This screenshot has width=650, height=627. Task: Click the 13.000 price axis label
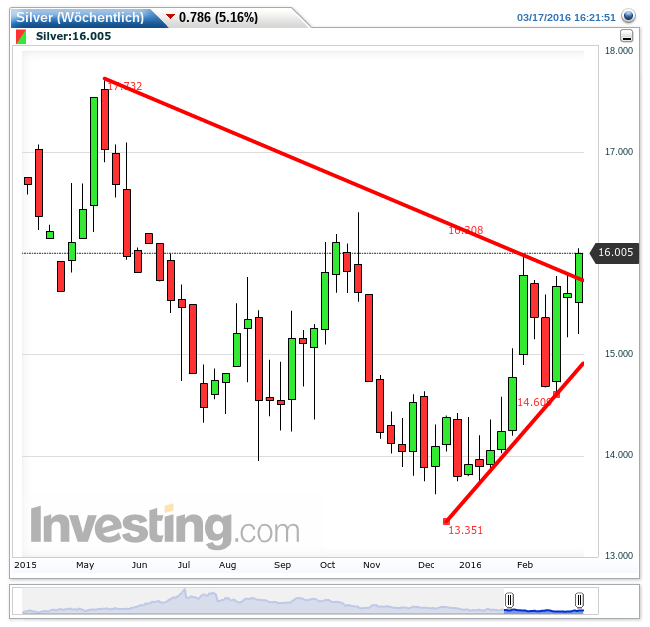[x=618, y=555]
